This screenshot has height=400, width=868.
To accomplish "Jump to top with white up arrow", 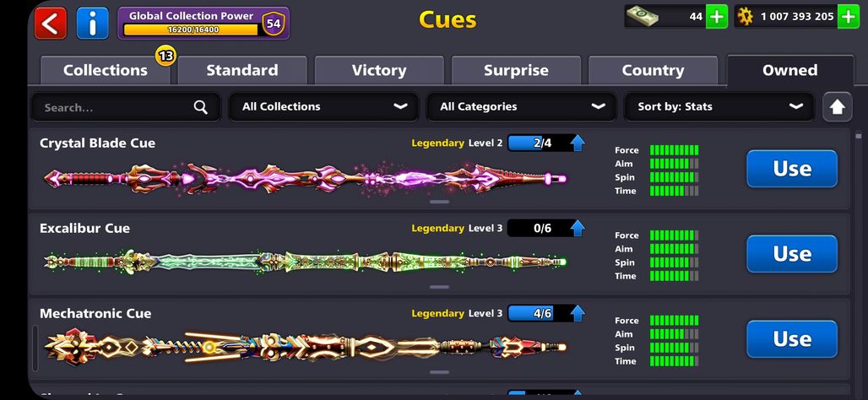I will 837,107.
